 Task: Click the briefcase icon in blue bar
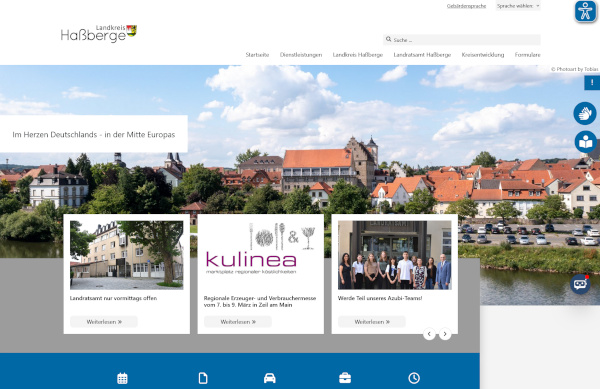(345, 378)
